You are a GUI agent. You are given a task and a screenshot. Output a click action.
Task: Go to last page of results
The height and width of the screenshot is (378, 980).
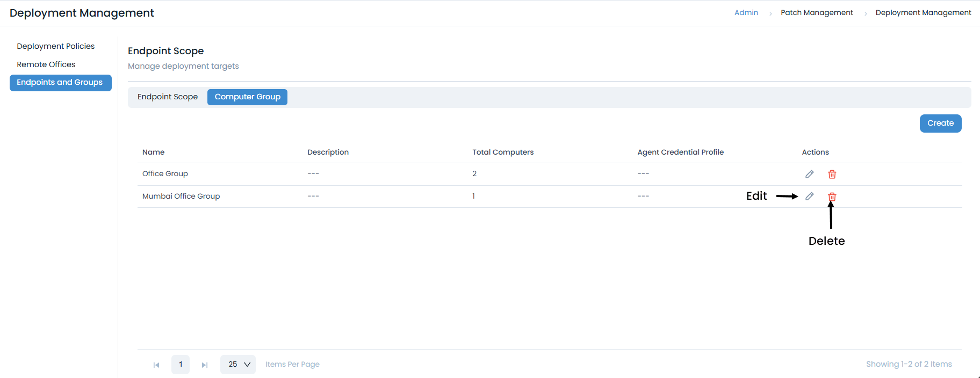pos(205,365)
